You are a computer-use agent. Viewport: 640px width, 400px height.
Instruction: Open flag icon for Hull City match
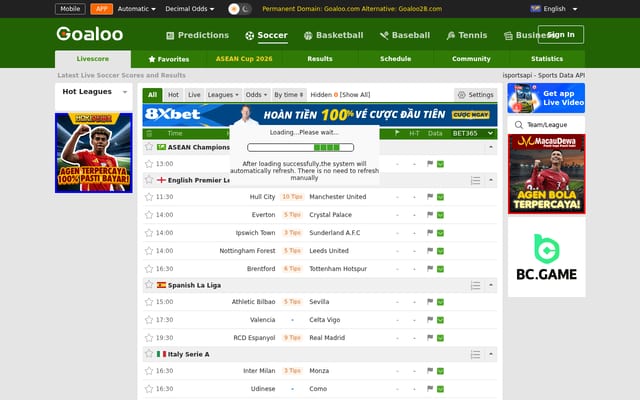(x=430, y=197)
